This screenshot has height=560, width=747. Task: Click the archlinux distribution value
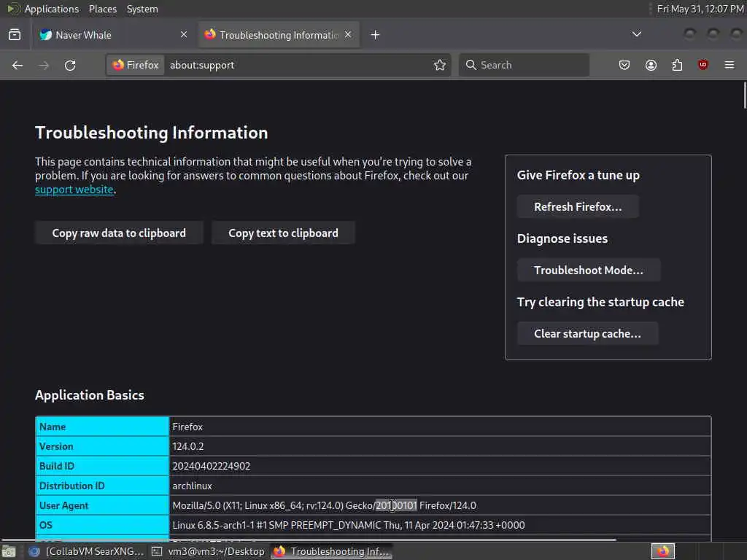pos(193,486)
